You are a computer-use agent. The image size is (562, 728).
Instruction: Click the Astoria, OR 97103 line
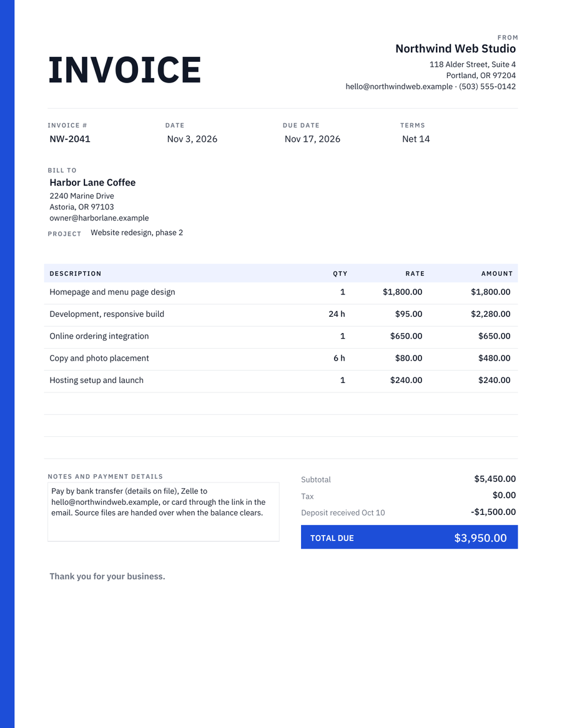pos(82,207)
